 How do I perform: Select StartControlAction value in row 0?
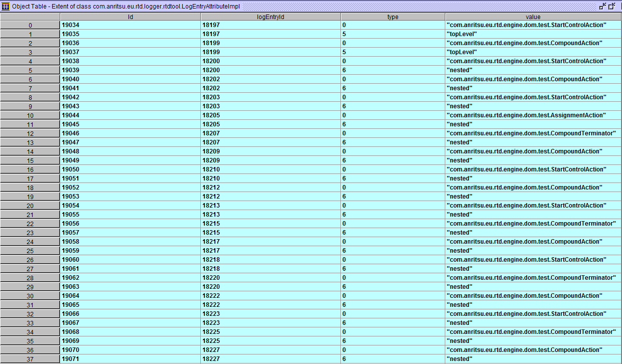533,25
